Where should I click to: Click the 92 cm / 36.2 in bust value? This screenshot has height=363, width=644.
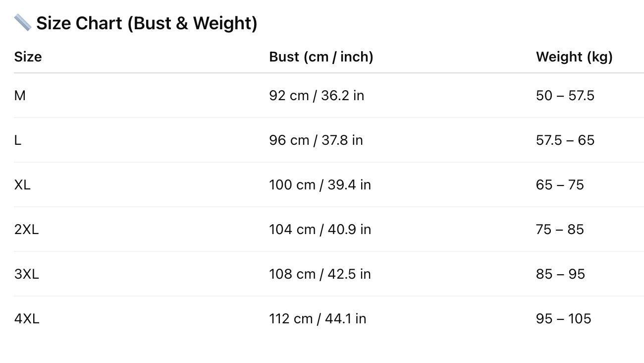pyautogui.click(x=317, y=95)
